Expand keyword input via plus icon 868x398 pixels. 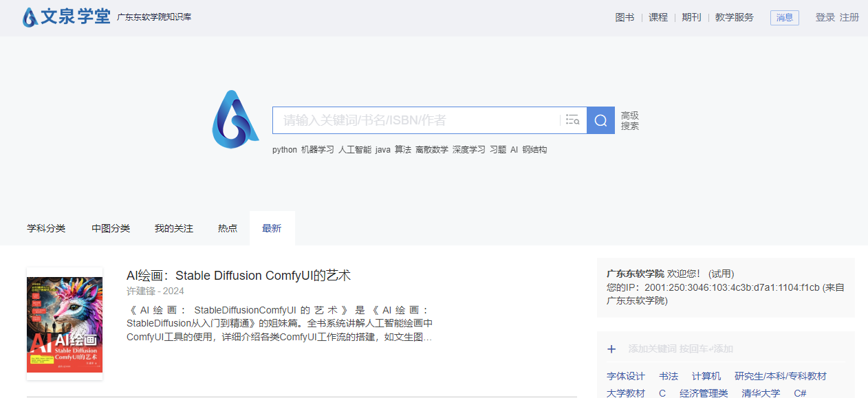point(611,349)
